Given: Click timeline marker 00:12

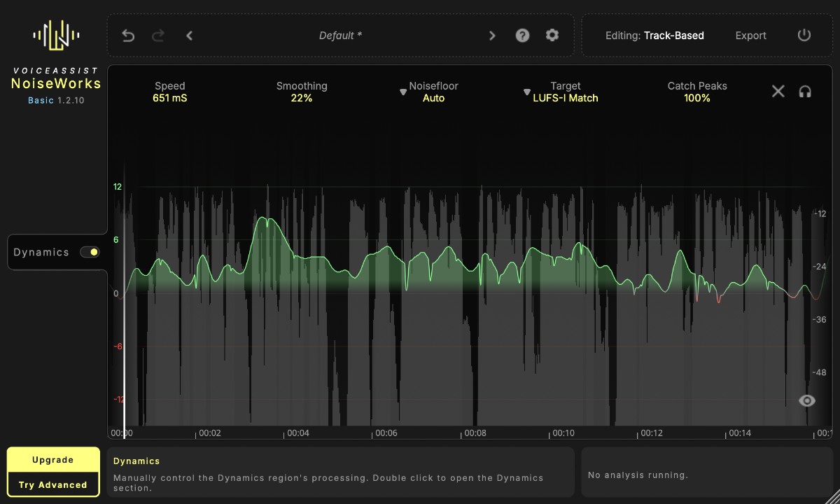Looking at the screenshot, I should (652, 433).
